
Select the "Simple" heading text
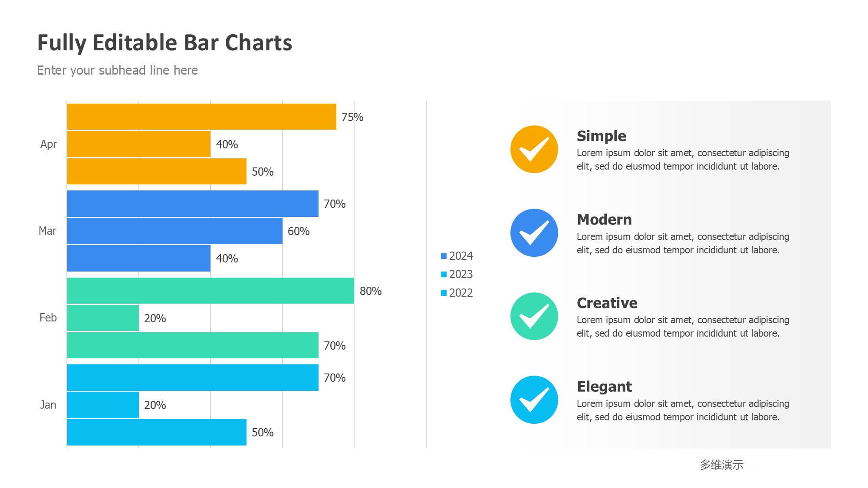601,136
